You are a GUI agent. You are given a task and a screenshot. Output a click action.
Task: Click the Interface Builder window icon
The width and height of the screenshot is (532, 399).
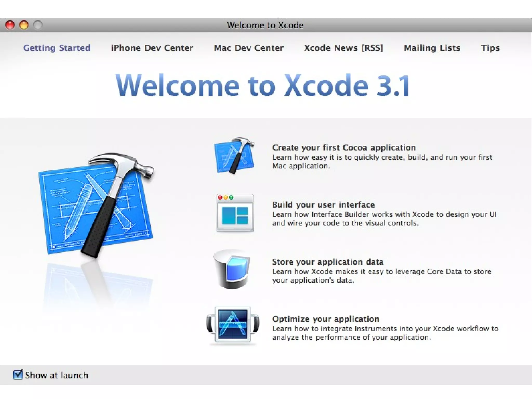[x=235, y=213]
